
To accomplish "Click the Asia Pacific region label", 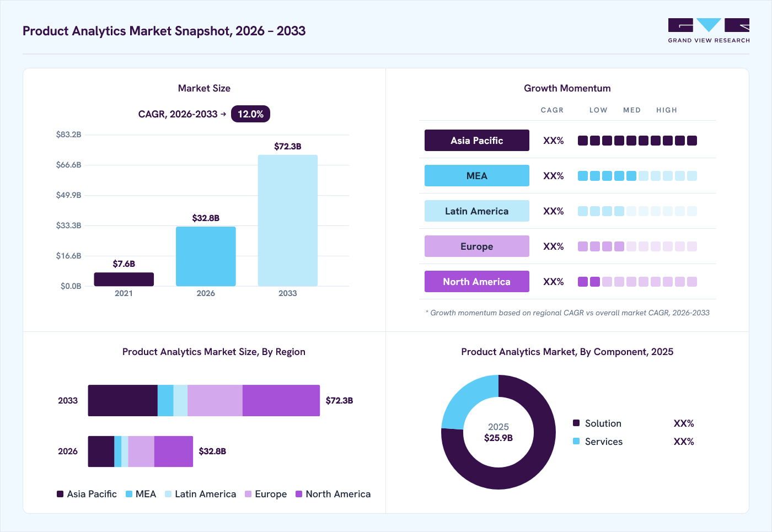I will 477,141.
